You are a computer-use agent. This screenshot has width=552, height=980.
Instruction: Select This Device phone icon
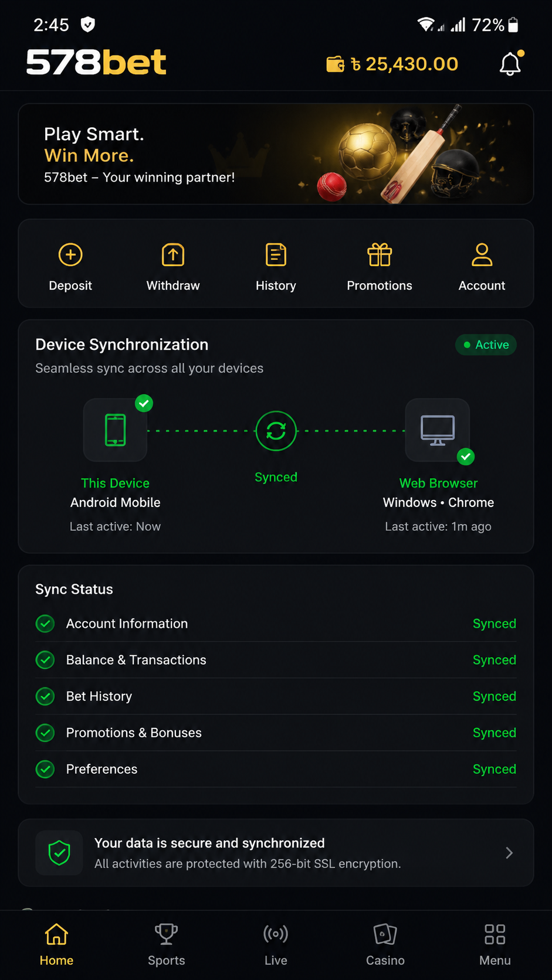(115, 430)
